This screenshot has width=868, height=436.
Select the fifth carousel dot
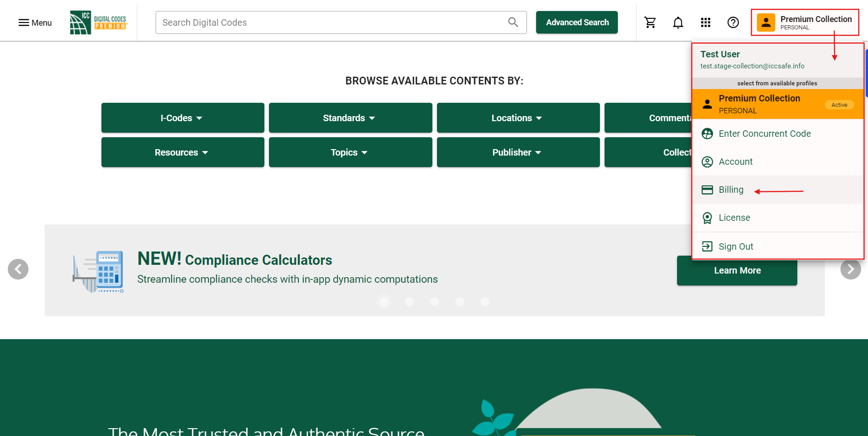(485, 302)
